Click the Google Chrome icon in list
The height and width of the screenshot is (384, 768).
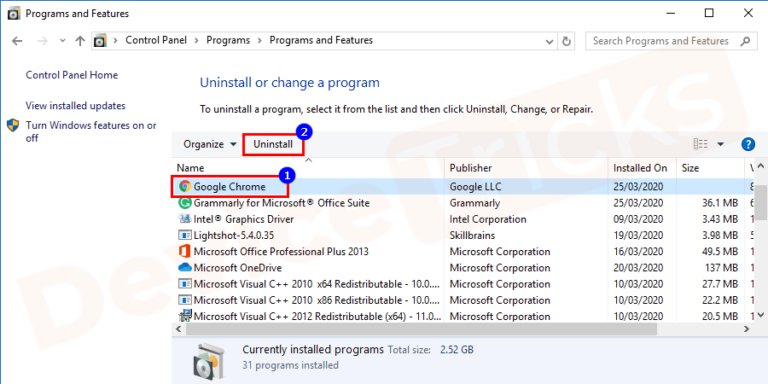(185, 186)
